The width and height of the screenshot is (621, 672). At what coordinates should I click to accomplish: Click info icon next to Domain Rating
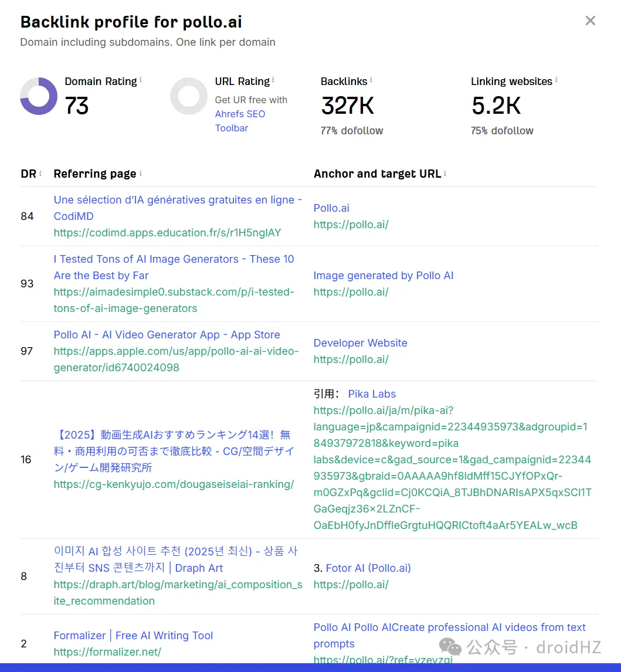pos(141,80)
